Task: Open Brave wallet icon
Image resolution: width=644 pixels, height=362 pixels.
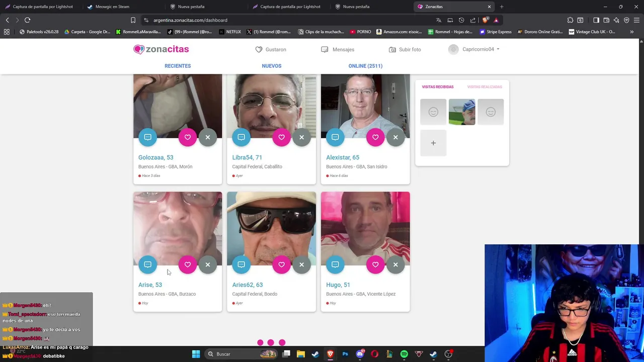Action: [606, 20]
